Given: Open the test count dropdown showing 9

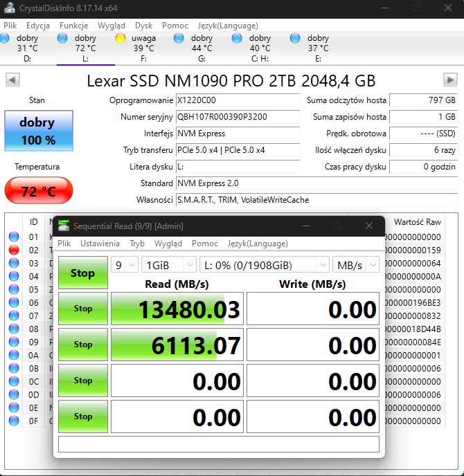Looking at the screenshot, I should coord(124,265).
